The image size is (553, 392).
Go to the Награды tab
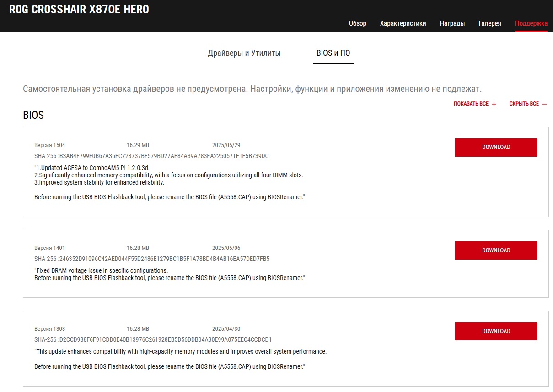pyautogui.click(x=452, y=23)
